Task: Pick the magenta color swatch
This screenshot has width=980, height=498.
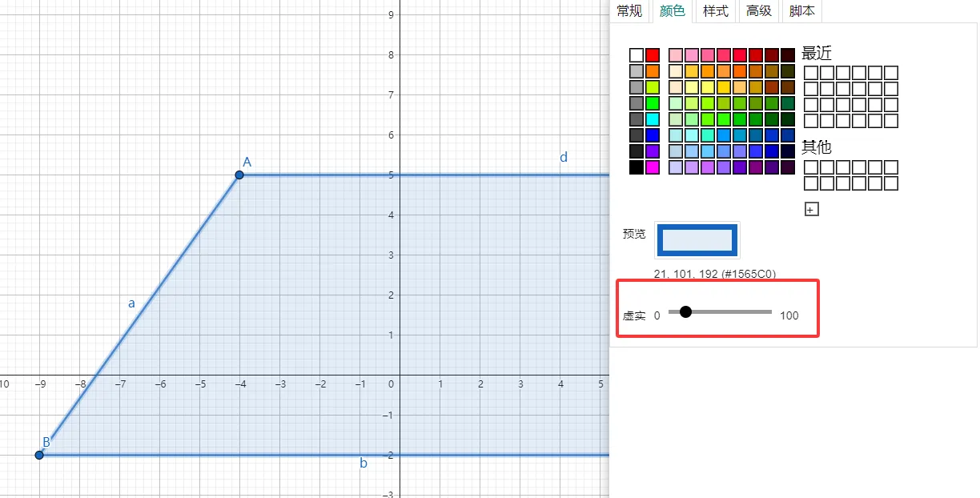Action: pos(653,167)
